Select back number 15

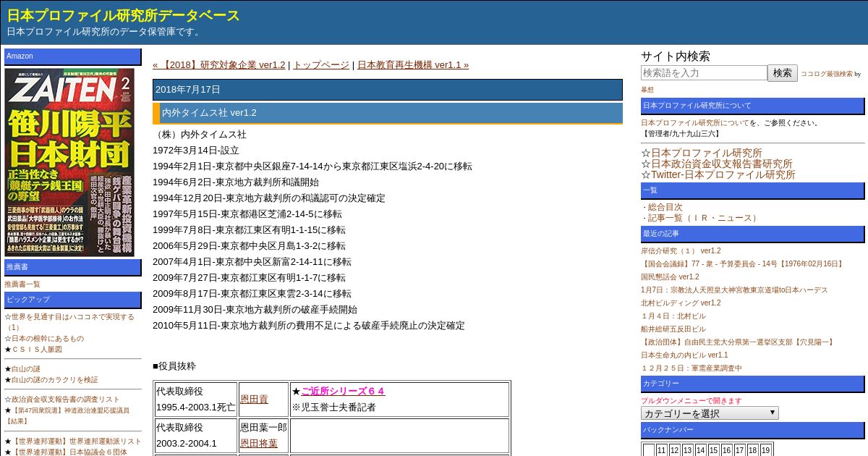point(714,450)
